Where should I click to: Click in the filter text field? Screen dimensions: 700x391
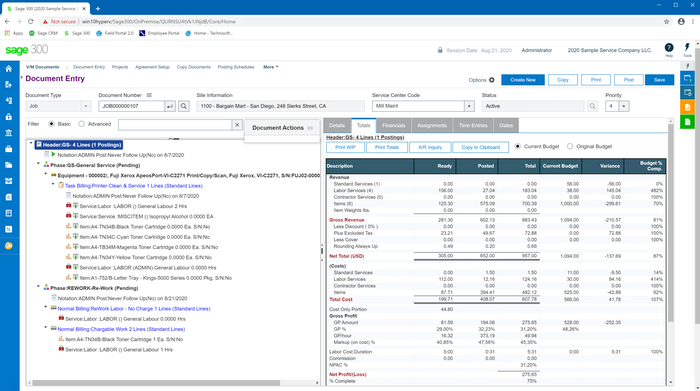175,125
